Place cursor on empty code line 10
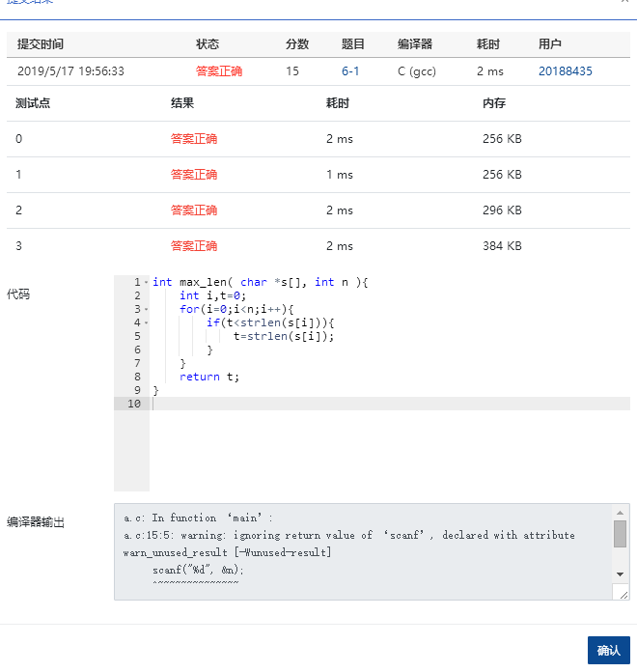Image resolution: width=637 pixels, height=672 pixels. point(390,404)
